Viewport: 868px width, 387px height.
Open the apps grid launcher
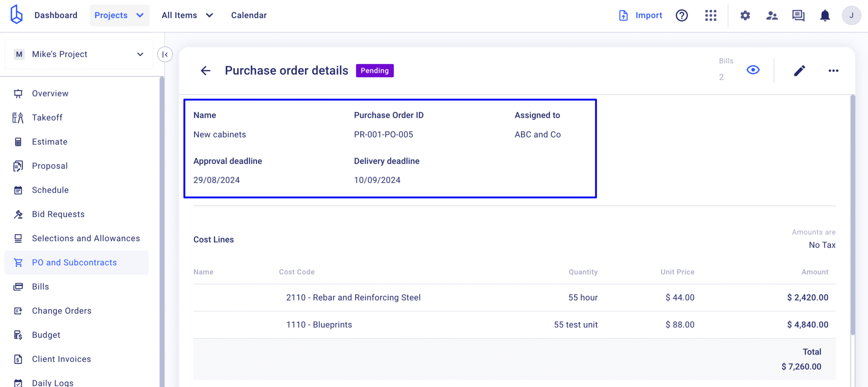710,15
